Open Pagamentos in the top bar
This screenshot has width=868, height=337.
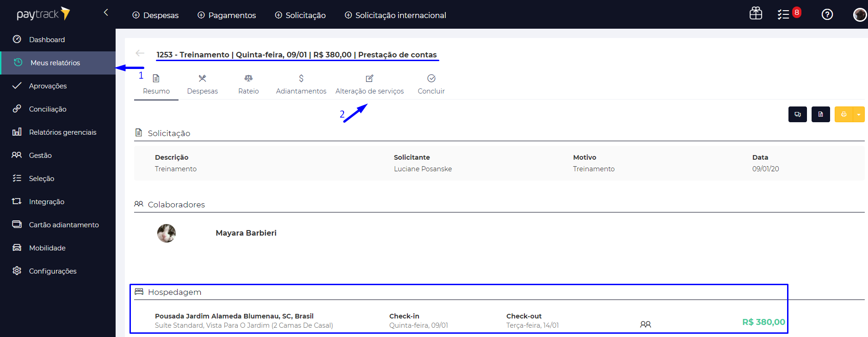(227, 15)
